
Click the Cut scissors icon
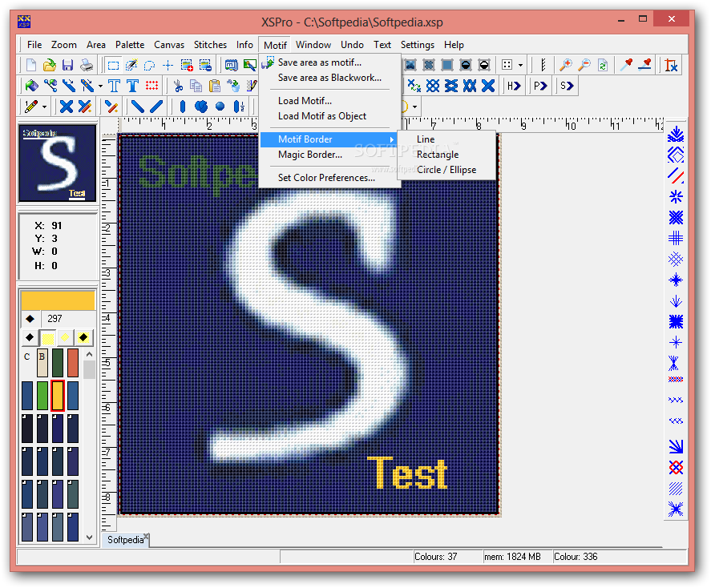click(178, 86)
